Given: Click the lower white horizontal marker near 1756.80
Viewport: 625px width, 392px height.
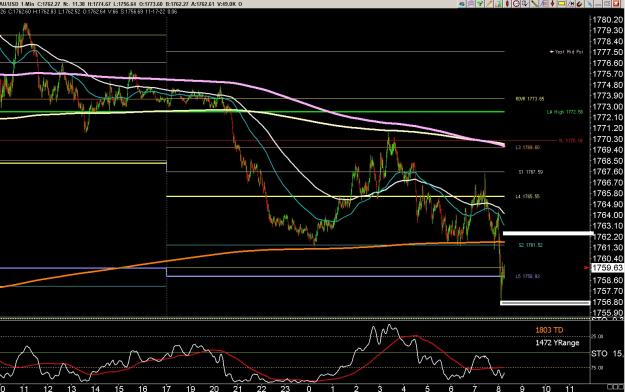Looking at the screenshot, I should click(x=545, y=303).
